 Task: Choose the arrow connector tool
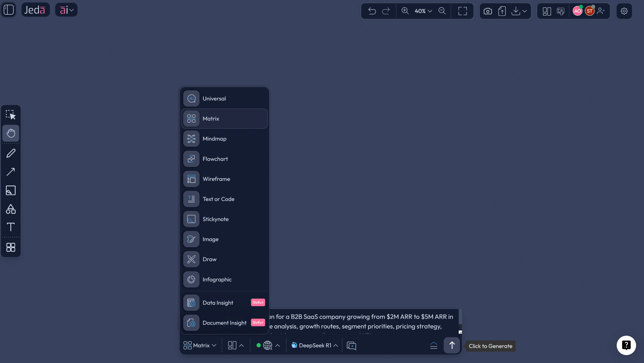(11, 172)
